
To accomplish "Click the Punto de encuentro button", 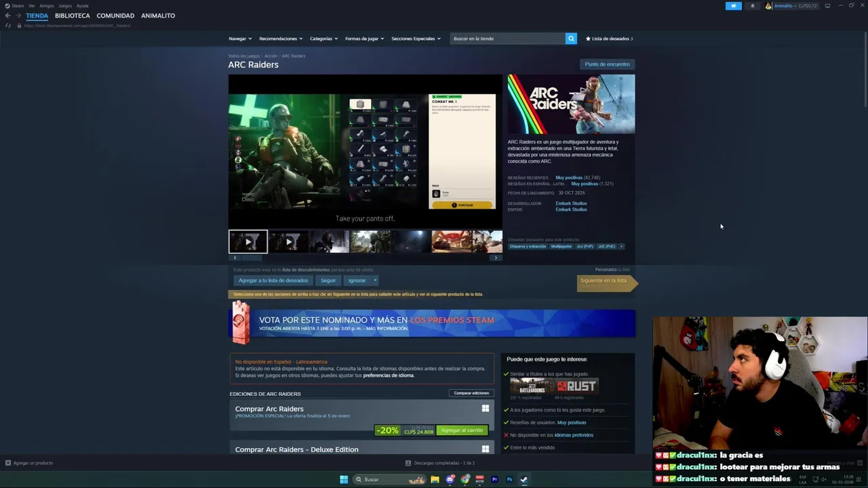I will click(607, 64).
